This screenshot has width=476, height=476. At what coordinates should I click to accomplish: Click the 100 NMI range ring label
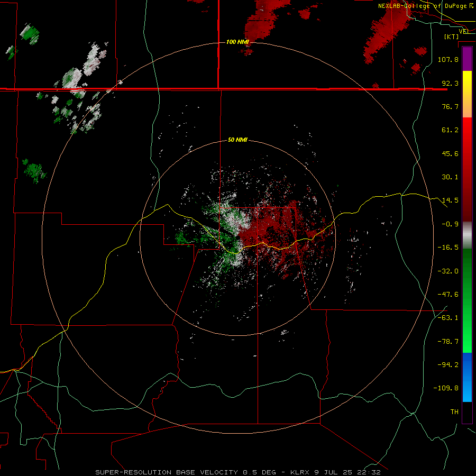tap(237, 42)
